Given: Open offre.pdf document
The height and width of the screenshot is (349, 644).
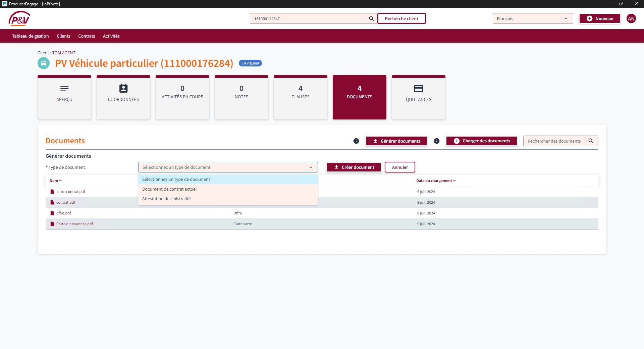Looking at the screenshot, I should 64,213.
